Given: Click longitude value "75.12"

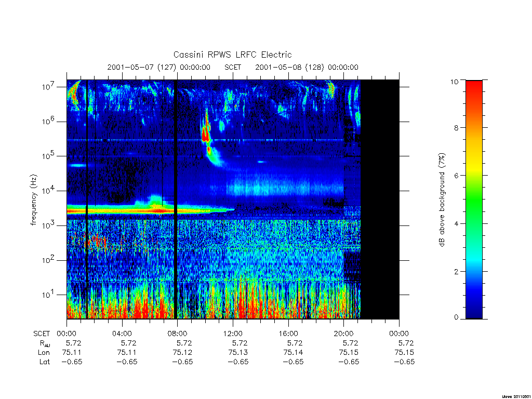Looking at the screenshot, I should (x=182, y=353).
